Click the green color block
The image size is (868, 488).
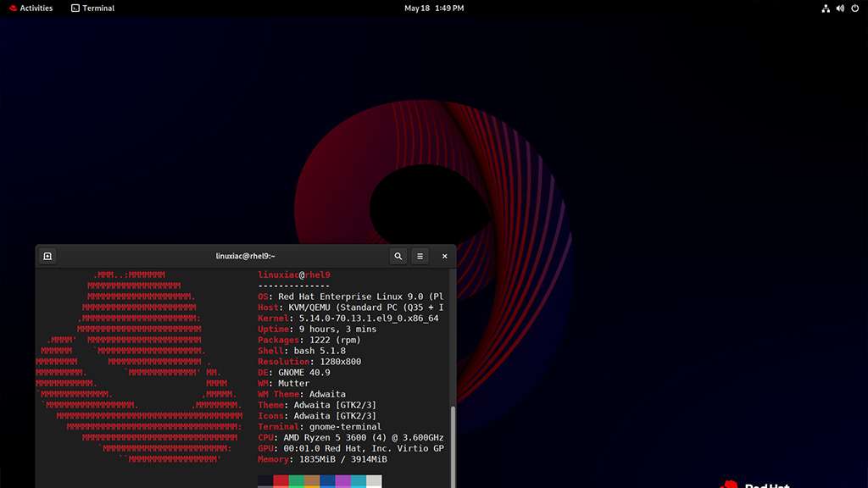tap(296, 481)
